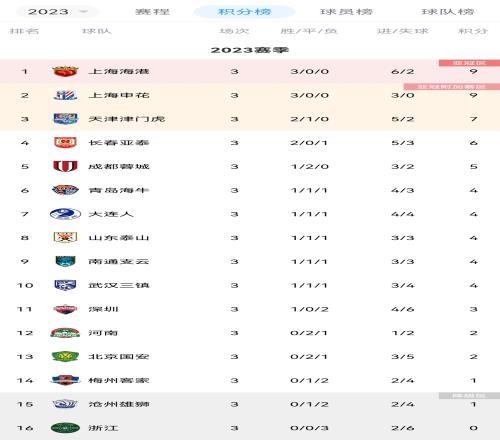Click the 成都蓉城 striped crest
Viewport: 500px width, 440px height.
click(65, 166)
